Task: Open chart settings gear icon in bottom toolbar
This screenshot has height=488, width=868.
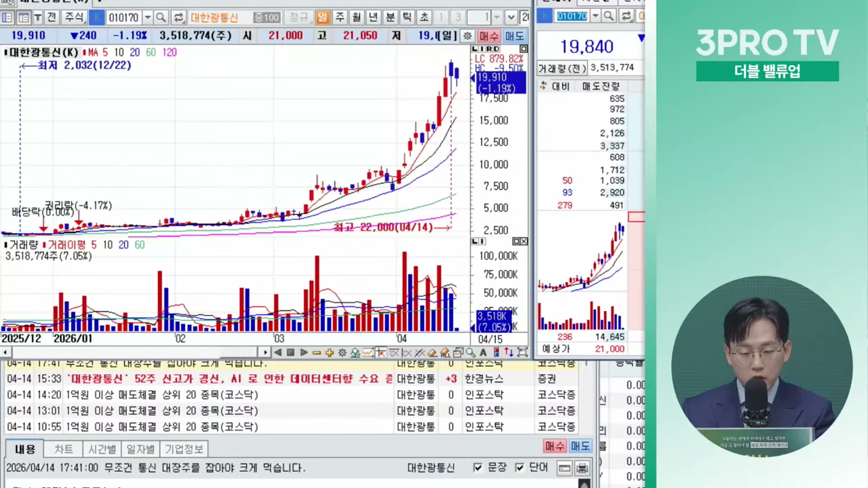Action: [342, 353]
